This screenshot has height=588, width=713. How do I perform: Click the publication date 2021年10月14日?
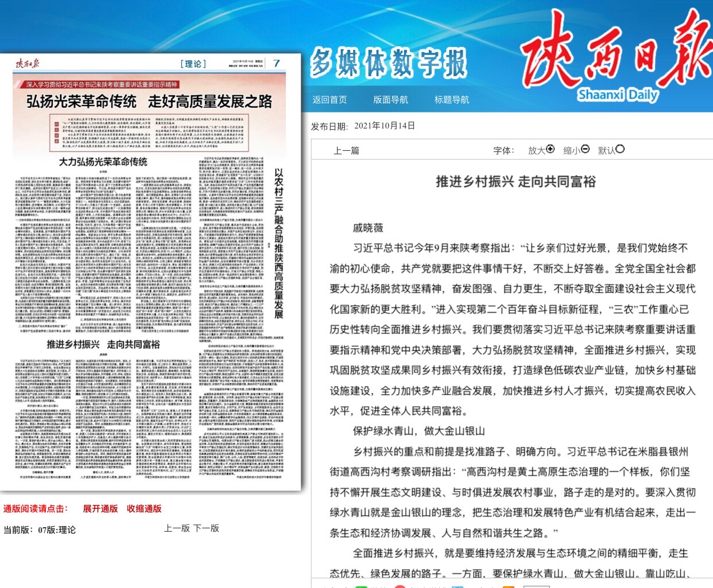[385, 126]
